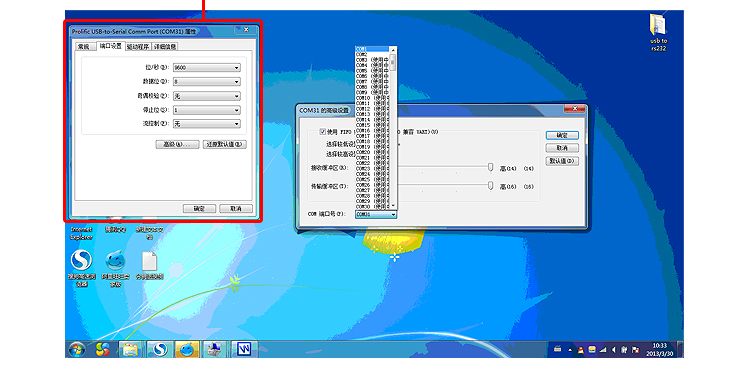
Task: Click the COM list scroll-down arrow
Action: click(393, 206)
